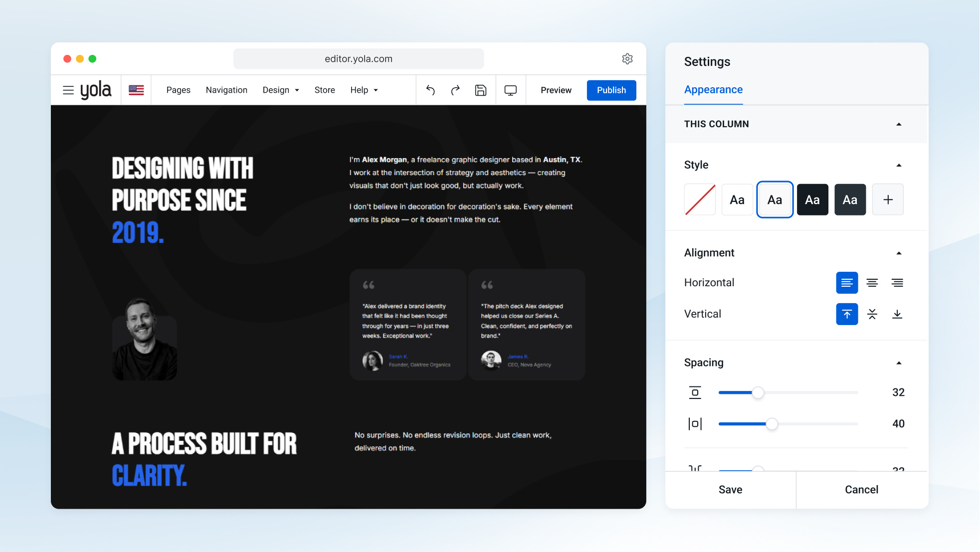The image size is (980, 552).
Task: Add a new style with plus icon
Action: coord(888,200)
